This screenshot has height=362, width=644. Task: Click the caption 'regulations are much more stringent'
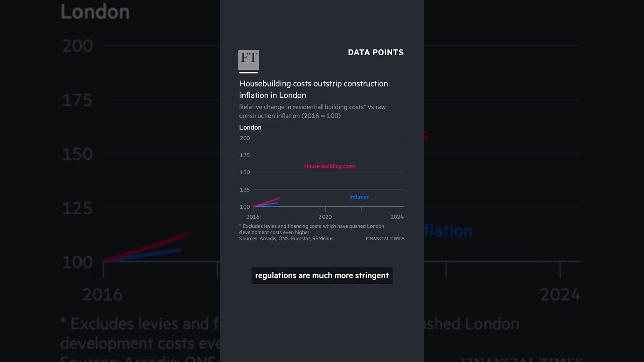coord(322,276)
